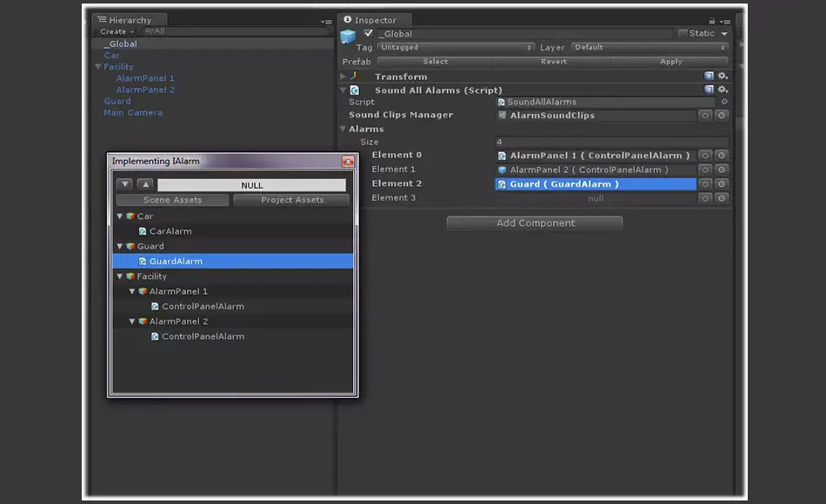Image resolution: width=826 pixels, height=504 pixels.
Task: Click the _Global name field
Action: pos(525,34)
